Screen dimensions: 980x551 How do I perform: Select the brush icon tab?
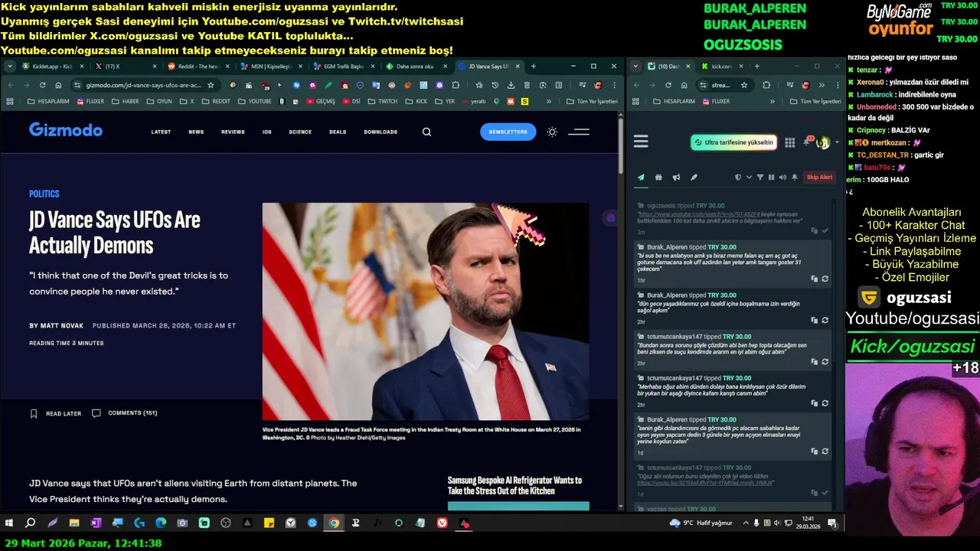point(694,178)
